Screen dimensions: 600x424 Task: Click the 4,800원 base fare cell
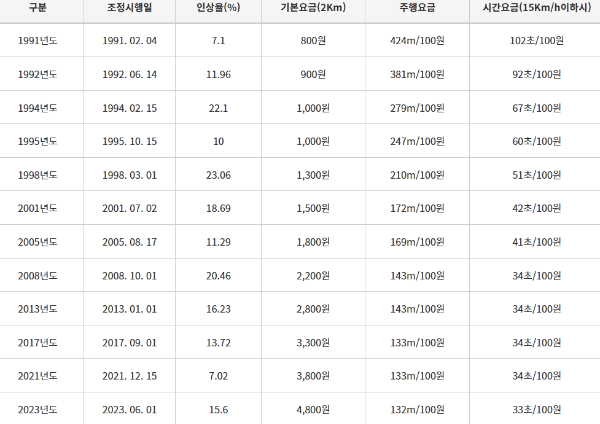pos(313,410)
